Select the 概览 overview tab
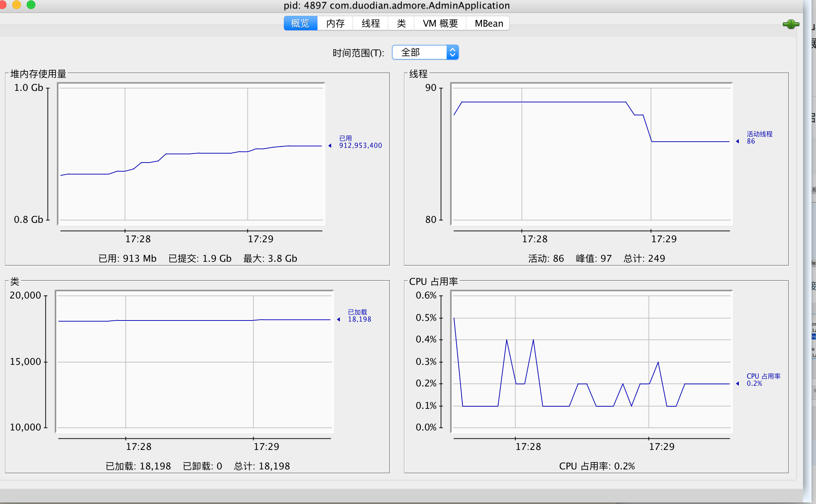This screenshot has height=504, width=816. click(300, 23)
